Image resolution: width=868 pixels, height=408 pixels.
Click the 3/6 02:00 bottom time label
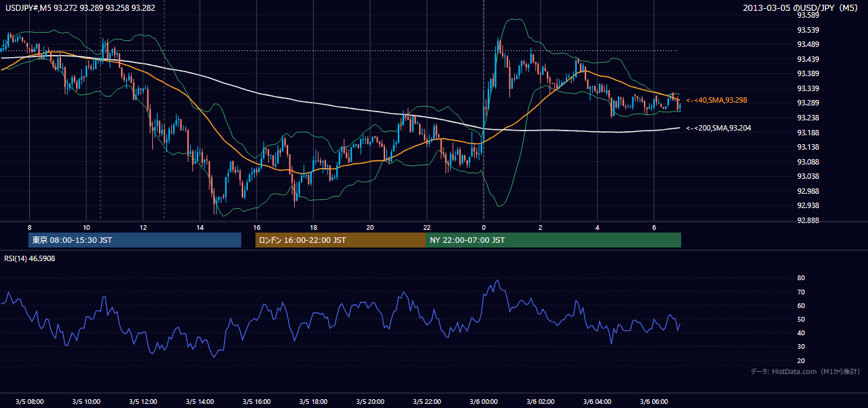pyautogui.click(x=541, y=402)
